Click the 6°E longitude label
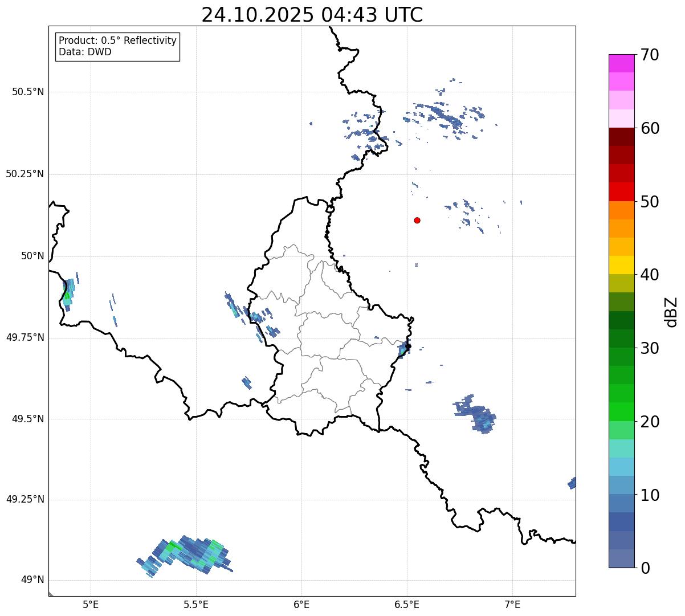The height and width of the screenshot is (616, 685). pos(301,605)
